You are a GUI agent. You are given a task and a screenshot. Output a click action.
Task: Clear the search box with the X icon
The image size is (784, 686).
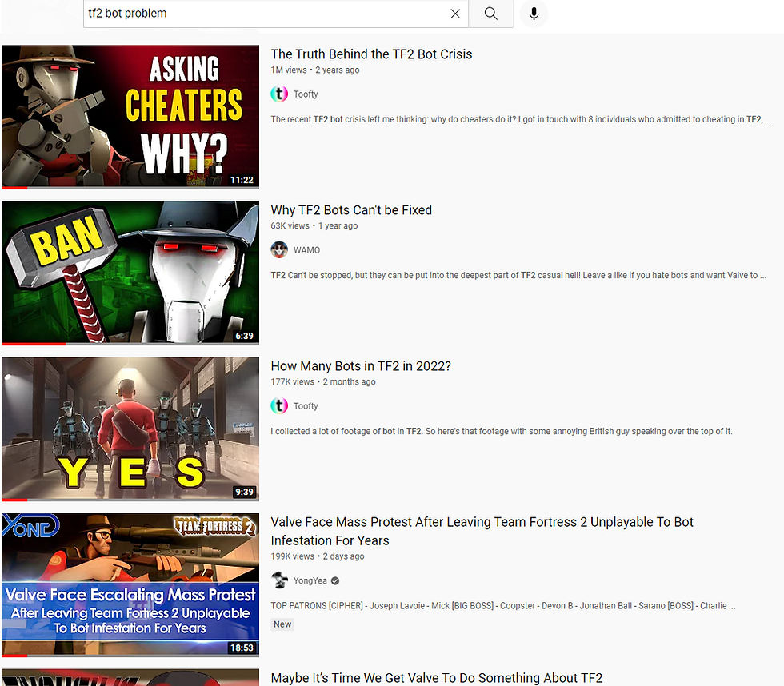tap(455, 14)
